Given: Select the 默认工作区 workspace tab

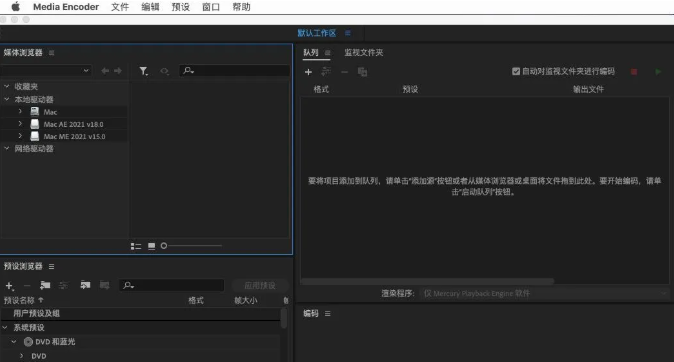Looking at the screenshot, I should coord(317,33).
